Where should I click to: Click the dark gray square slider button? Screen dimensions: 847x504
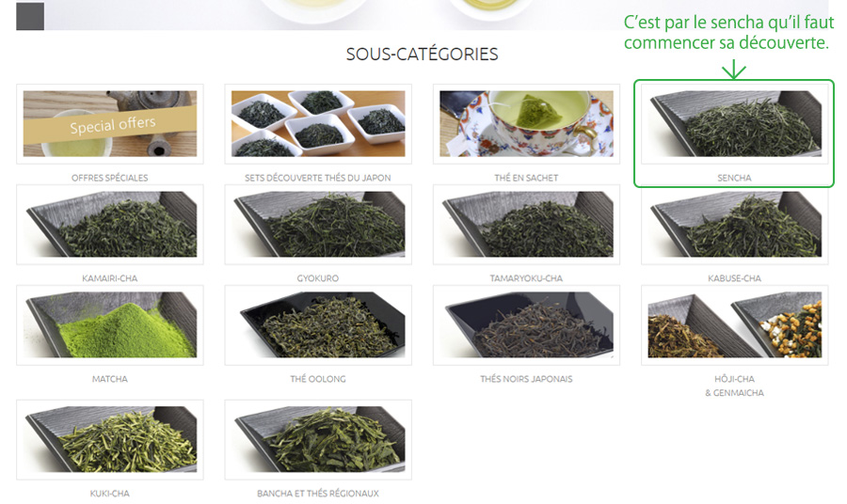coord(30,16)
